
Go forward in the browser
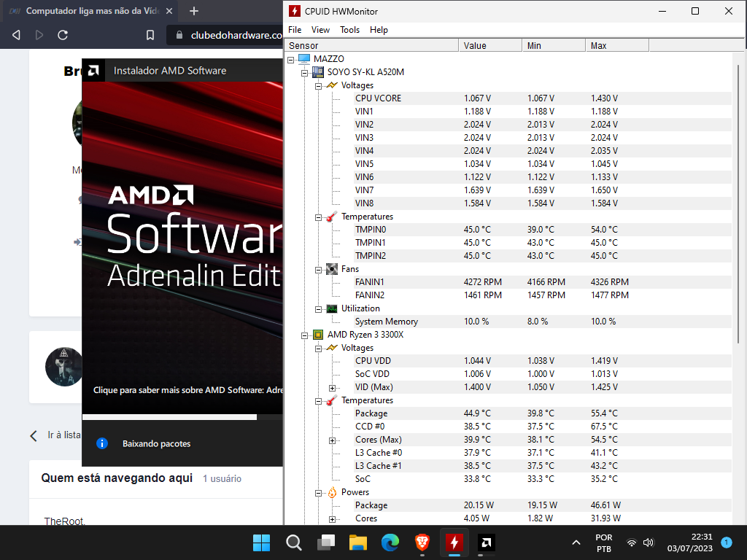coord(39,35)
